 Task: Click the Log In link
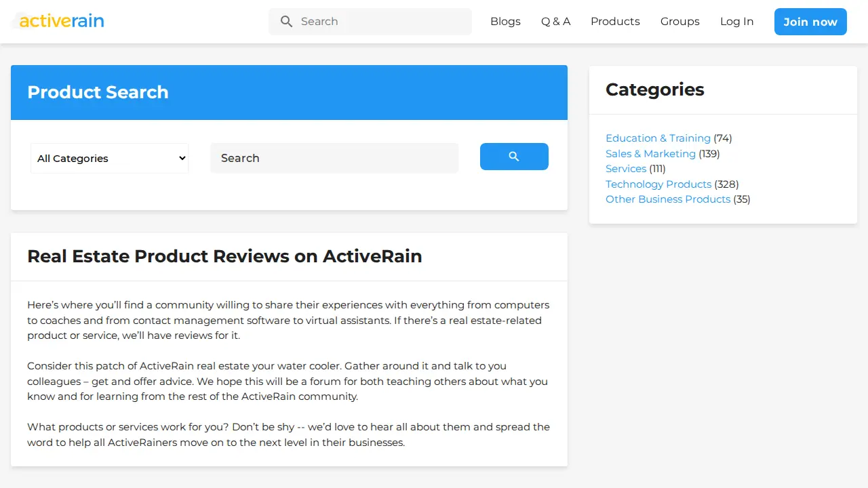736,22
